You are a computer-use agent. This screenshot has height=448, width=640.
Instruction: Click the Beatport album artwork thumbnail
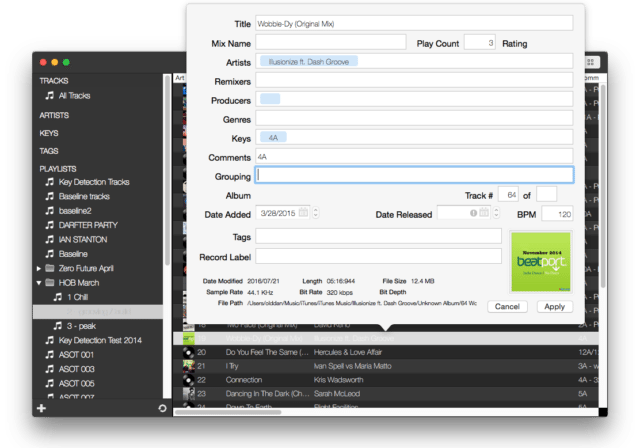tap(541, 262)
